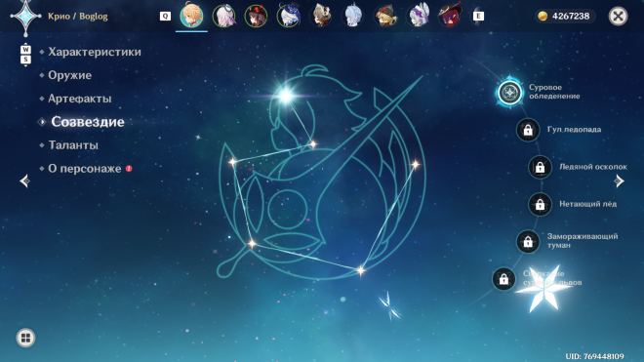The height and width of the screenshot is (362, 644).
Task: Click the Ледяной осколок label text
Action: 592,167
